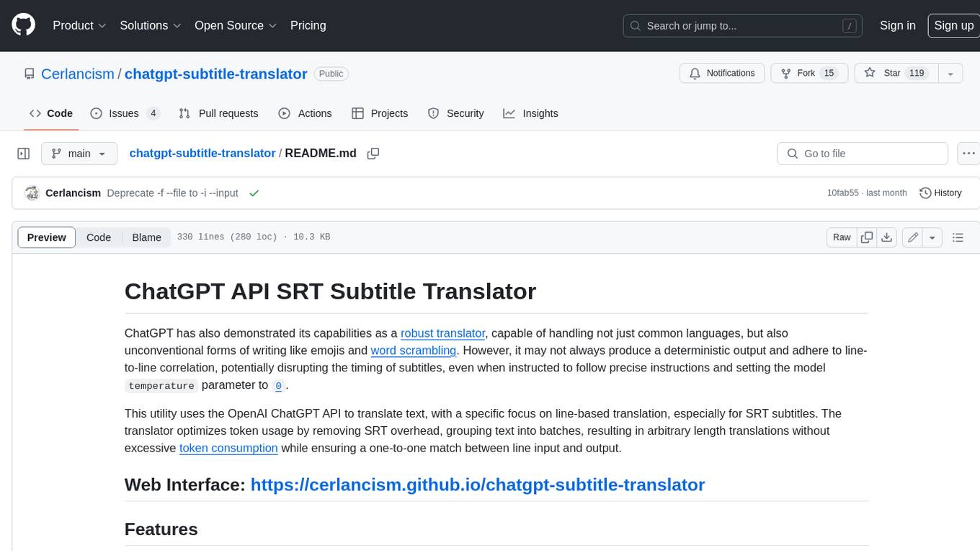Click the Issues count badge 4
Image resolution: width=980 pixels, height=551 pixels.
[153, 113]
